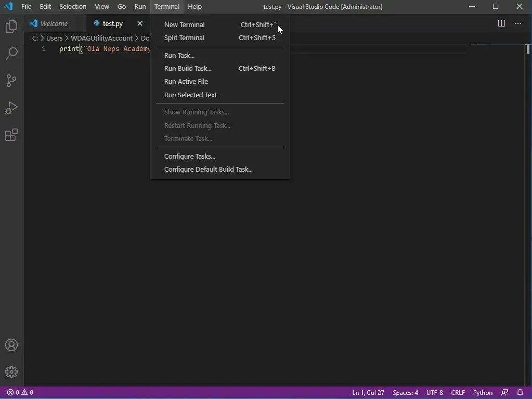Open the Run and Debug view icon
The height and width of the screenshot is (399, 532).
coord(11,108)
